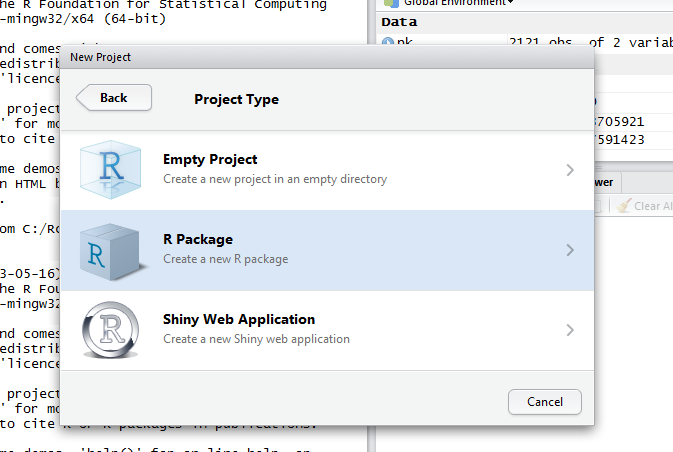Click the Clear All broom icon

pos(624,206)
